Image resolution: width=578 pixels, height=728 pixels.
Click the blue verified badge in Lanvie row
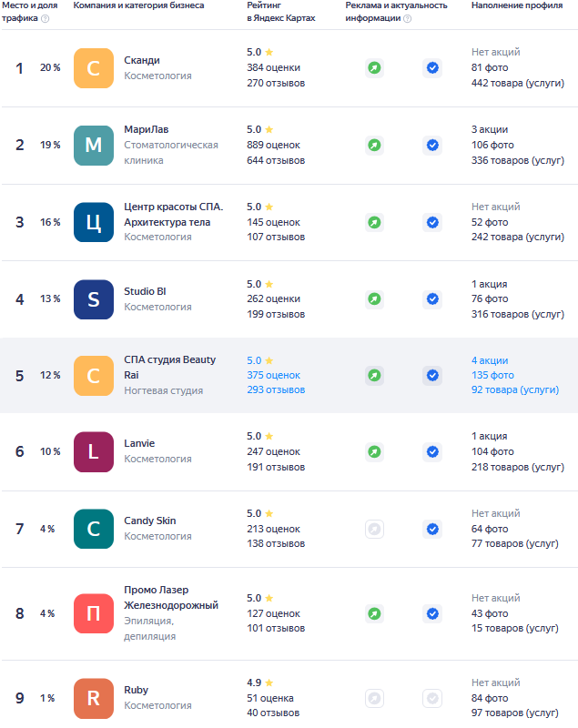click(432, 451)
